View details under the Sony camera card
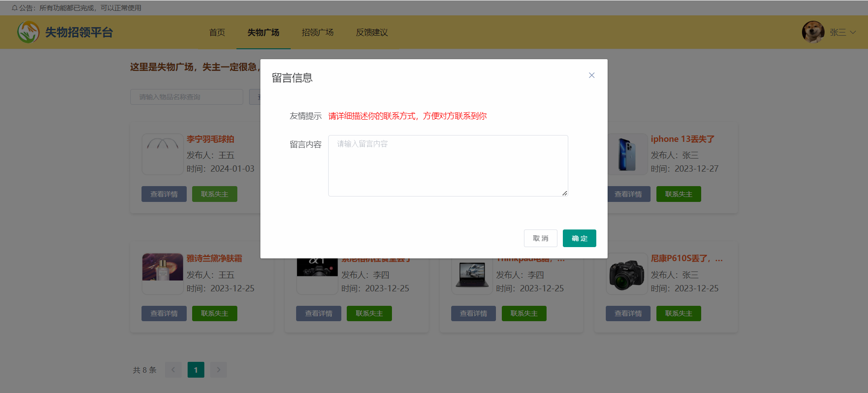868x393 pixels. coord(319,313)
